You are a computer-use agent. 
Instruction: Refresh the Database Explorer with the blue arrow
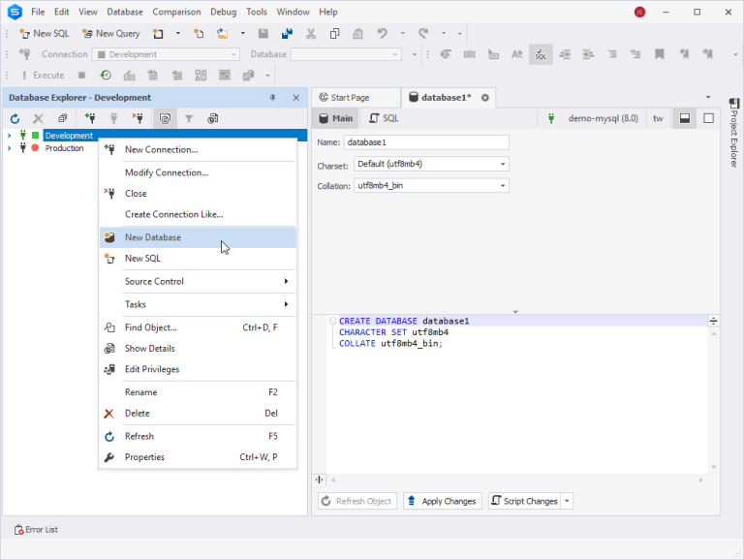point(15,118)
